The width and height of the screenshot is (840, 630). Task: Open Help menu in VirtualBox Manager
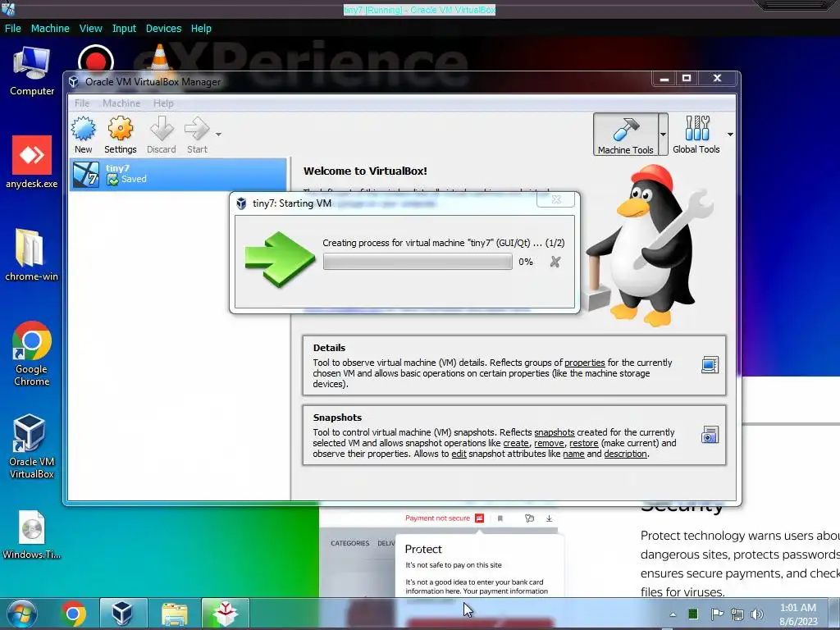(x=163, y=103)
